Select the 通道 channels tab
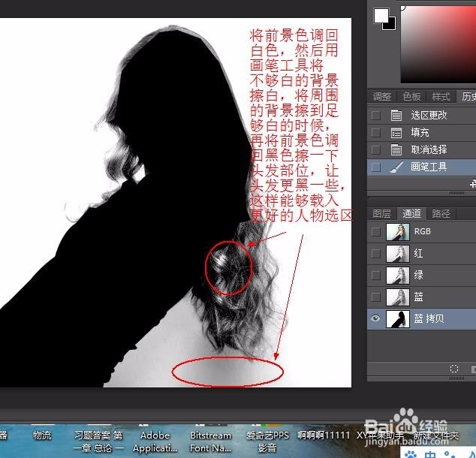The height and width of the screenshot is (458, 476). click(x=411, y=214)
